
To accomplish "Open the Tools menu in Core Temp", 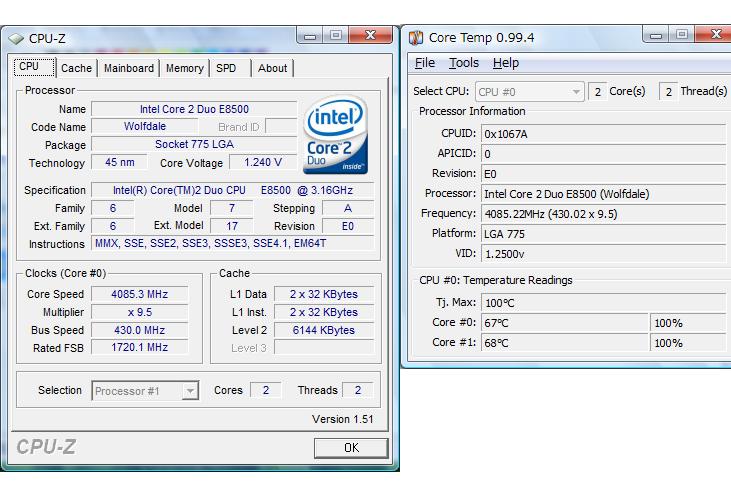I will point(464,62).
